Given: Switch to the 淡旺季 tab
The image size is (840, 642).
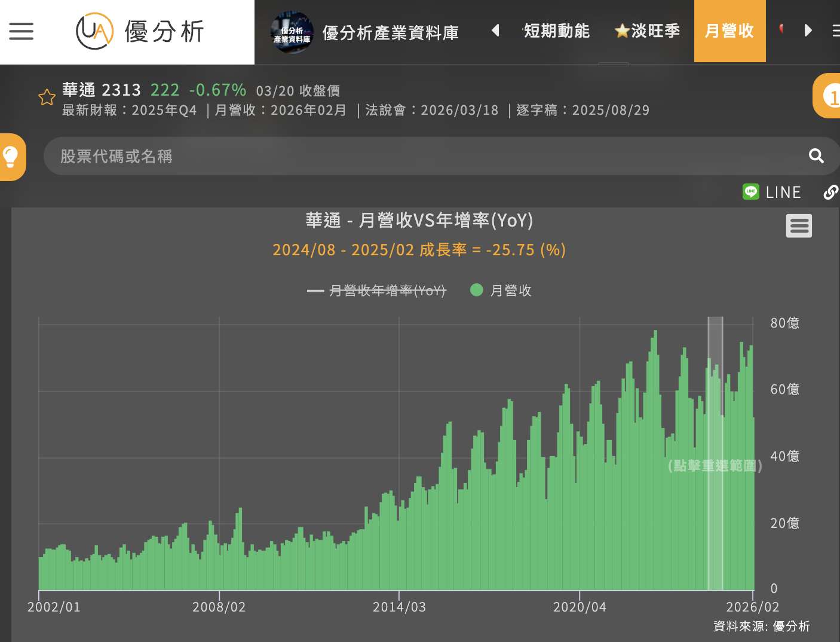Looking at the screenshot, I should click(x=648, y=31).
